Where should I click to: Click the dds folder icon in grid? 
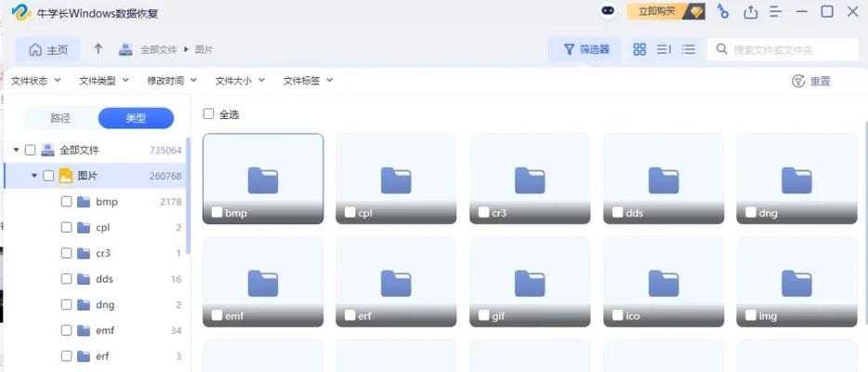pos(664,180)
